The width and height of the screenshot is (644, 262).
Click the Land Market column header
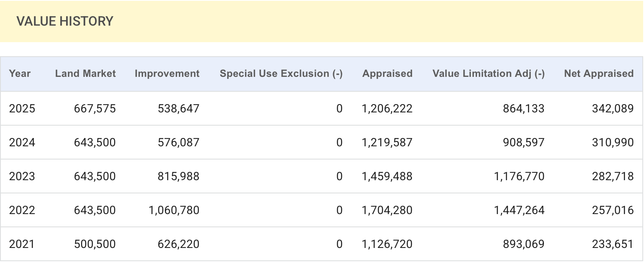(85, 74)
